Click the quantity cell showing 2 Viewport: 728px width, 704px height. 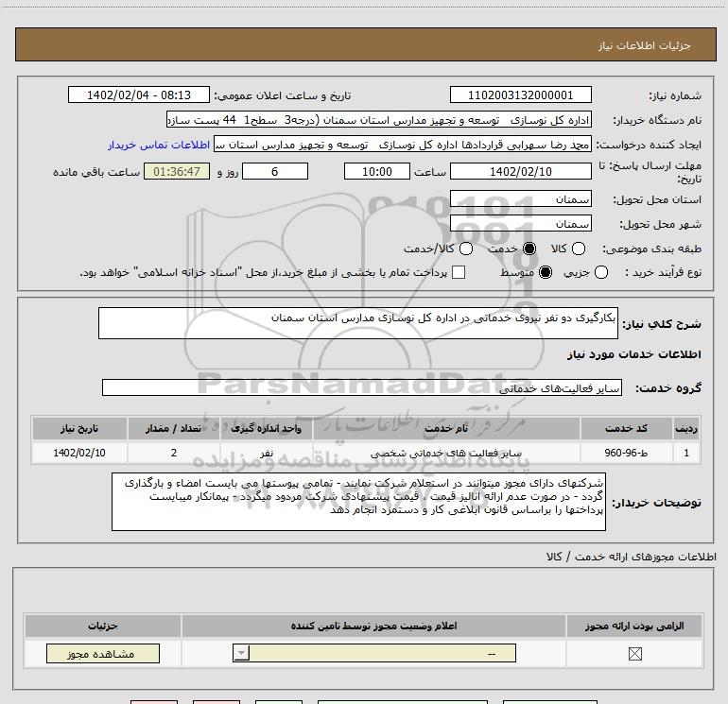tap(173, 453)
